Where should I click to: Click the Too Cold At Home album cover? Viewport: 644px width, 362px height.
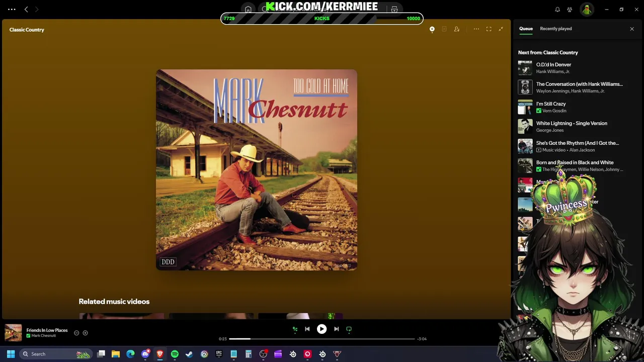[x=257, y=170]
